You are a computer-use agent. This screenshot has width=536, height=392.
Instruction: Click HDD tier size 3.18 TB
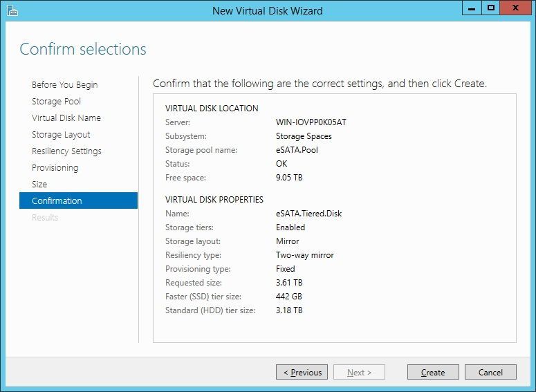click(x=289, y=310)
